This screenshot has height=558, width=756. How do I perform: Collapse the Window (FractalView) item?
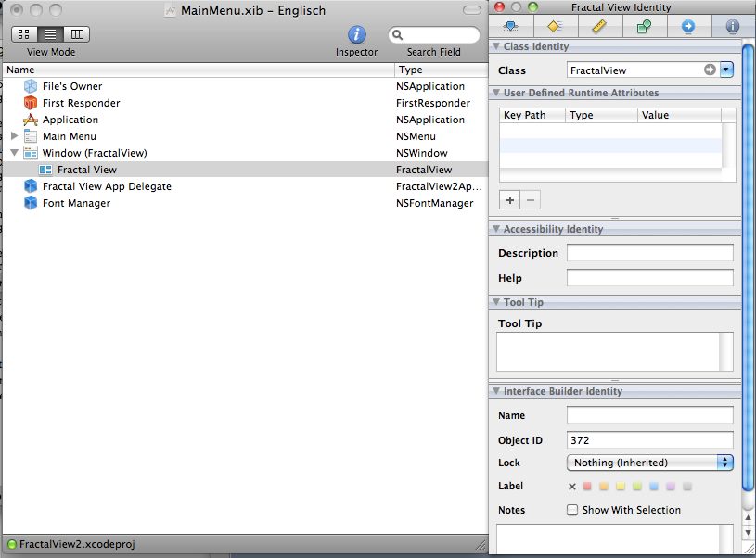(14, 153)
